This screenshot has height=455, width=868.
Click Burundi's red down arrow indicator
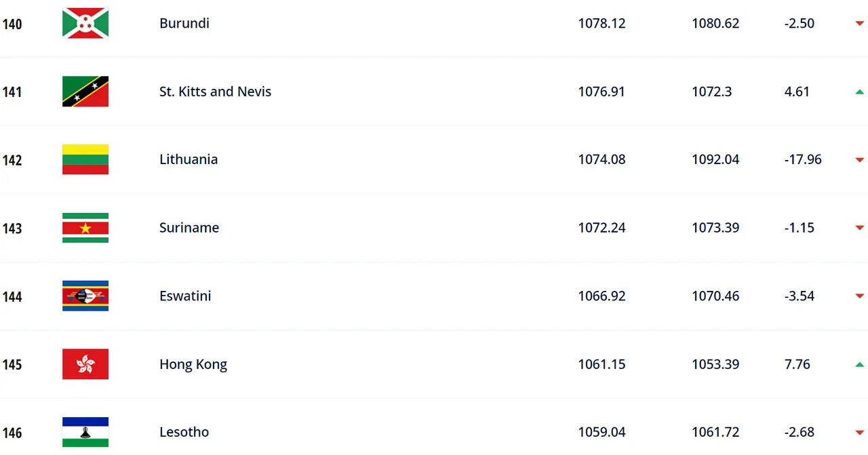859,24
